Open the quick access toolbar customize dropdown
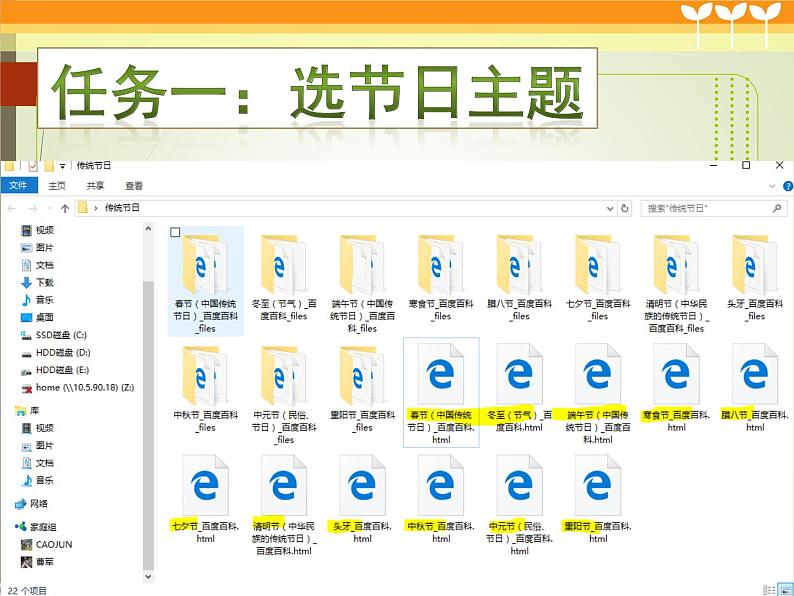The image size is (794, 596). tap(63, 166)
